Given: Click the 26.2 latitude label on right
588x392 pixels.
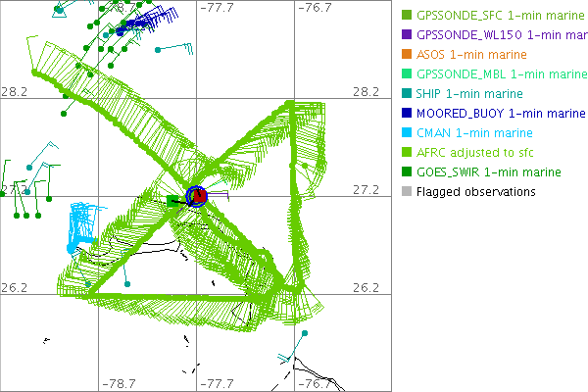Looking at the screenshot, I should point(366,288).
